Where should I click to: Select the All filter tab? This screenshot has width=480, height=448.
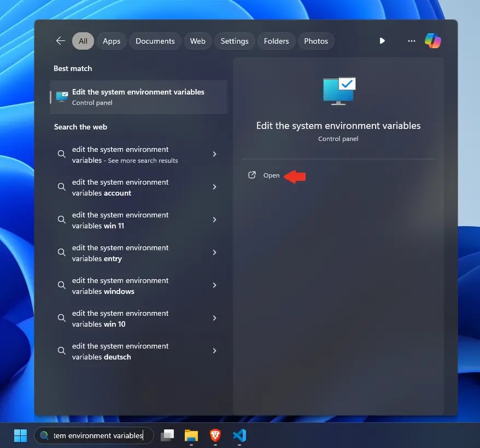tap(83, 41)
